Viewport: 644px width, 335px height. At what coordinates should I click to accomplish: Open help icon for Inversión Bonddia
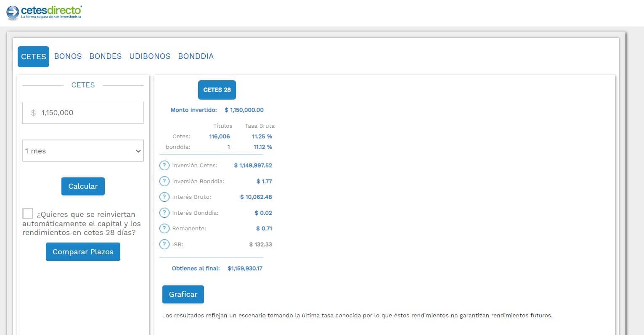point(164,181)
